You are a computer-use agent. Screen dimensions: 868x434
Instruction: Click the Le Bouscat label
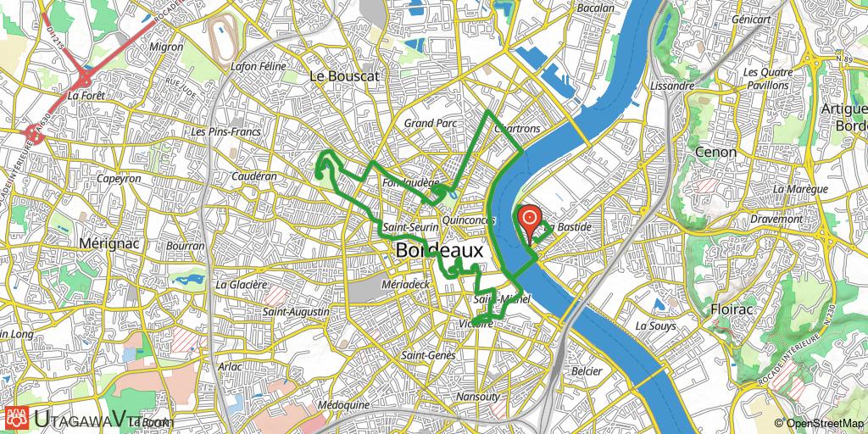coord(344,76)
